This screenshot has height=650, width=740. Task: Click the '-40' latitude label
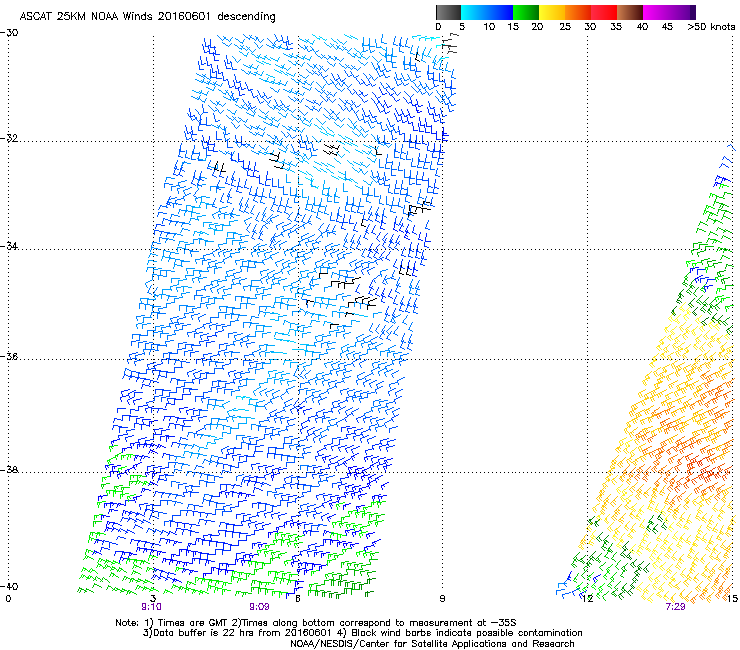pos(9,586)
